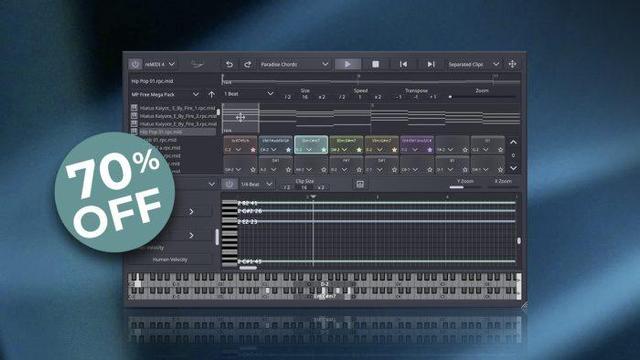Screen dimensions: 640x360
Task: Halve Speed with the /2 button
Action: 342,97
